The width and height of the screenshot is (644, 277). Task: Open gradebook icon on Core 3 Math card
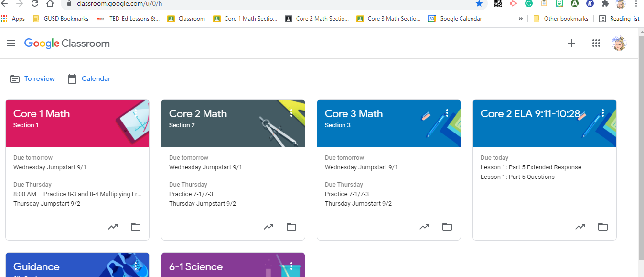pos(424,227)
